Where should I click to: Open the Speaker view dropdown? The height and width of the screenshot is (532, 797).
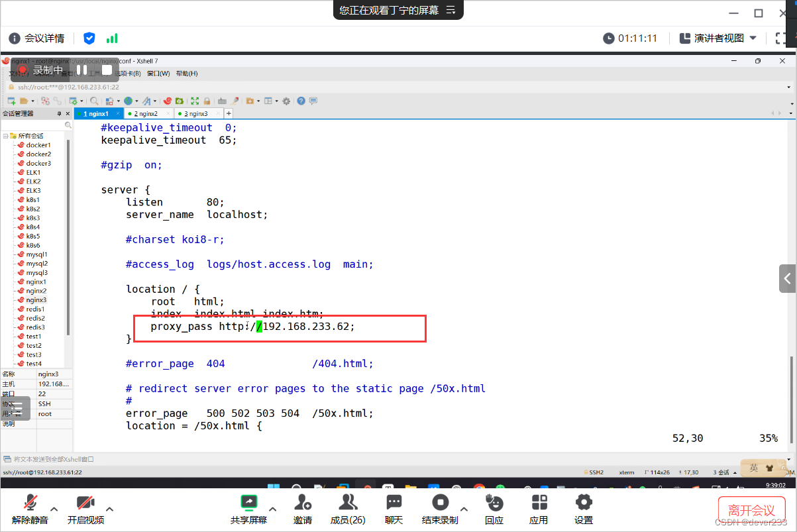click(x=719, y=38)
